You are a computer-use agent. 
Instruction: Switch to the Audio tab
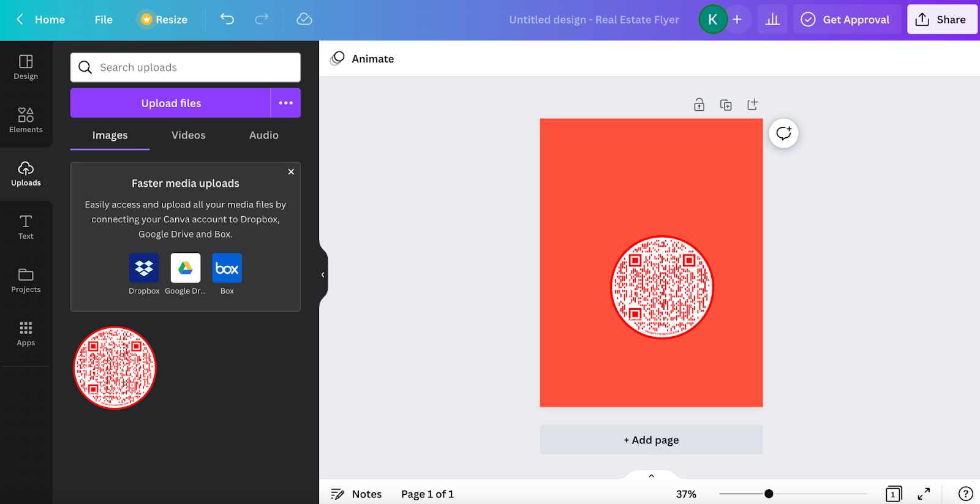pyautogui.click(x=264, y=135)
